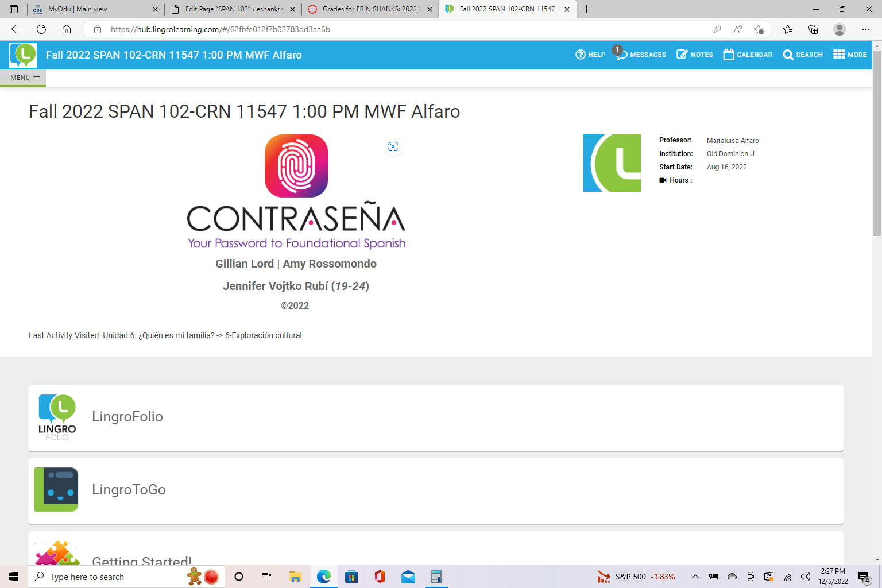Refresh the current page

coord(41,29)
